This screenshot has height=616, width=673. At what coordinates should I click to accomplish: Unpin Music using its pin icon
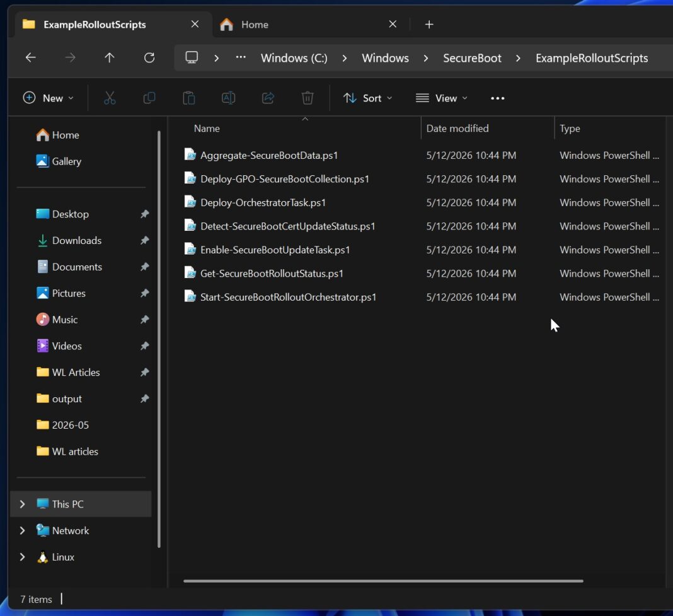point(145,319)
